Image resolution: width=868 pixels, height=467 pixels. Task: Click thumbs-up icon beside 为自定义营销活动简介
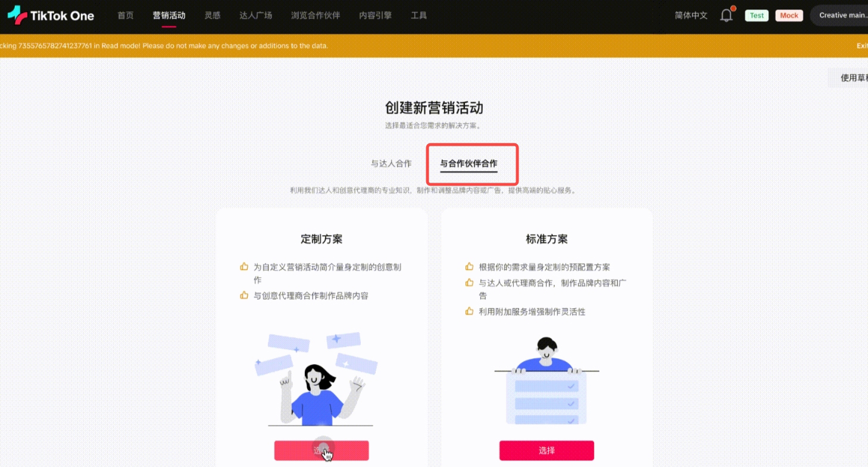(244, 267)
